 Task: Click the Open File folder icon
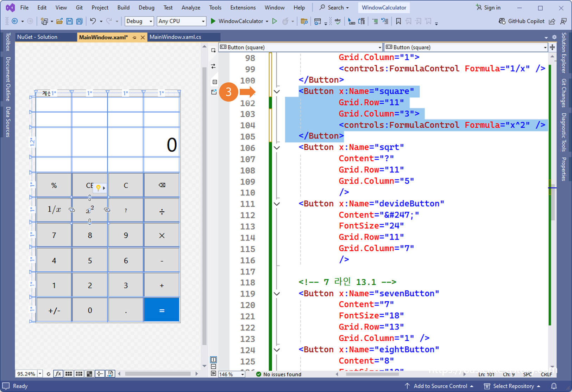click(59, 21)
